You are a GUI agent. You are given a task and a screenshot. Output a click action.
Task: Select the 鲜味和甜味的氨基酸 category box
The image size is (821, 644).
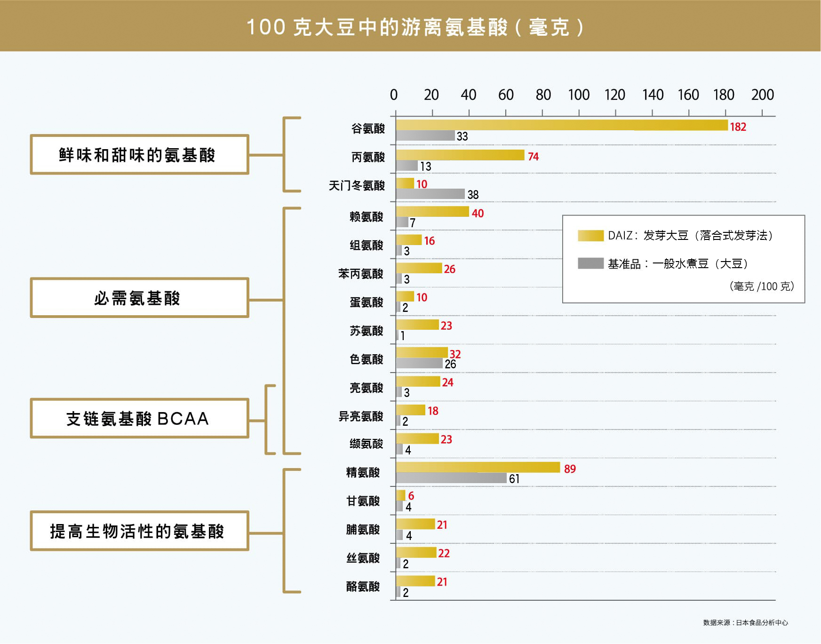[140, 155]
